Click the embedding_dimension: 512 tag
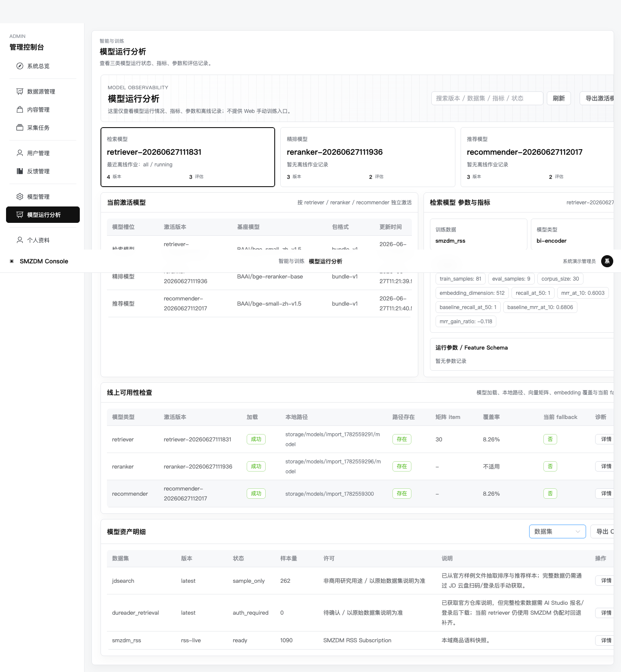The image size is (621, 672). (x=472, y=293)
